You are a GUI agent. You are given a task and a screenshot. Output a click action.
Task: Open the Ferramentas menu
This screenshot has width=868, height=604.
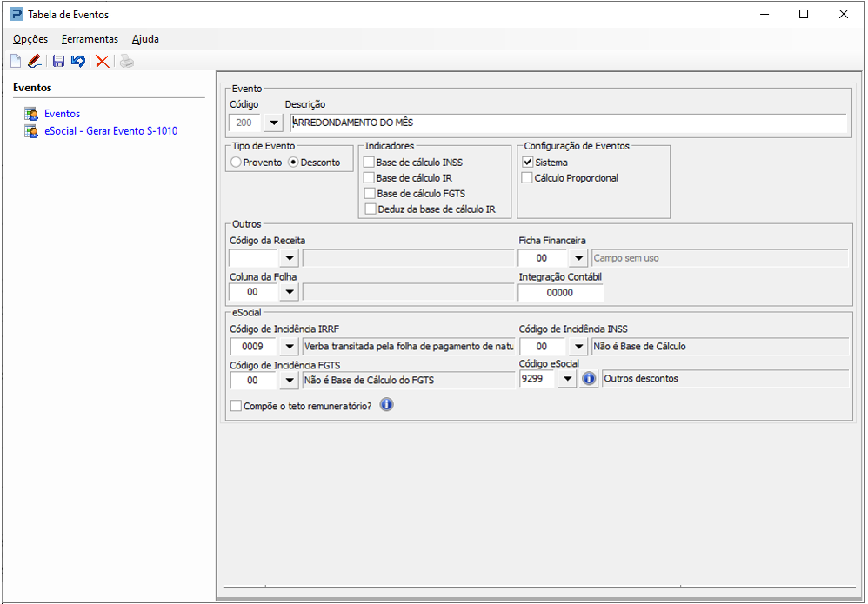pyautogui.click(x=90, y=39)
